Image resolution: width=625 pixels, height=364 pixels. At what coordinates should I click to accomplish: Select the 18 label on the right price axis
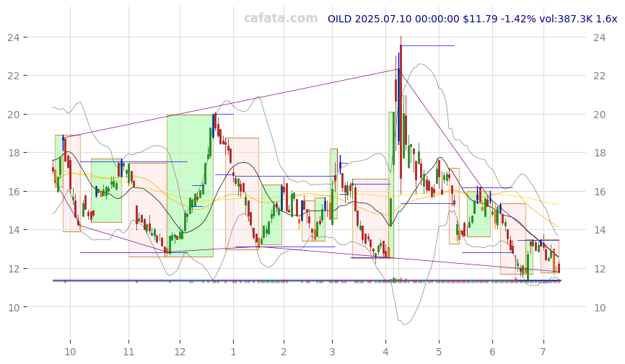click(x=600, y=153)
